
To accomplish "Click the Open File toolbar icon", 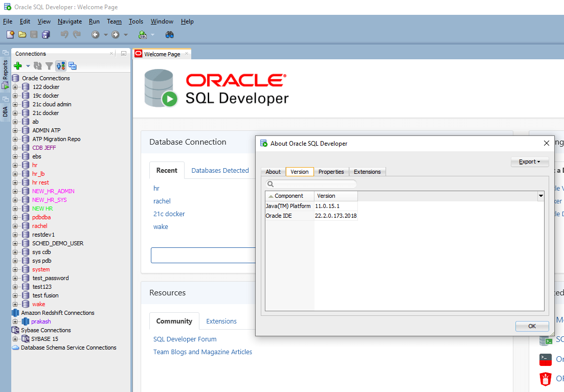I will click(22, 34).
